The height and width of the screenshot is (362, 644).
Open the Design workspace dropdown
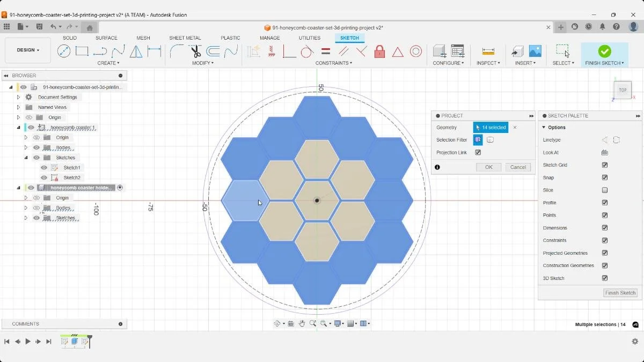(x=27, y=50)
